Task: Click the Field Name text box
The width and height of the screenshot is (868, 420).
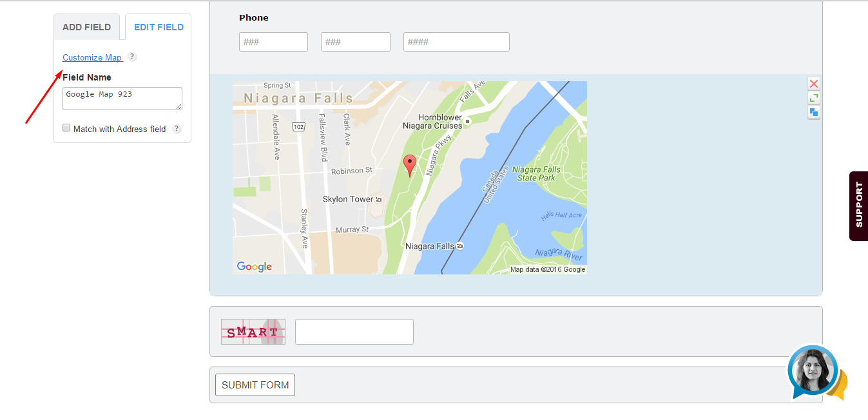Action: (122, 99)
